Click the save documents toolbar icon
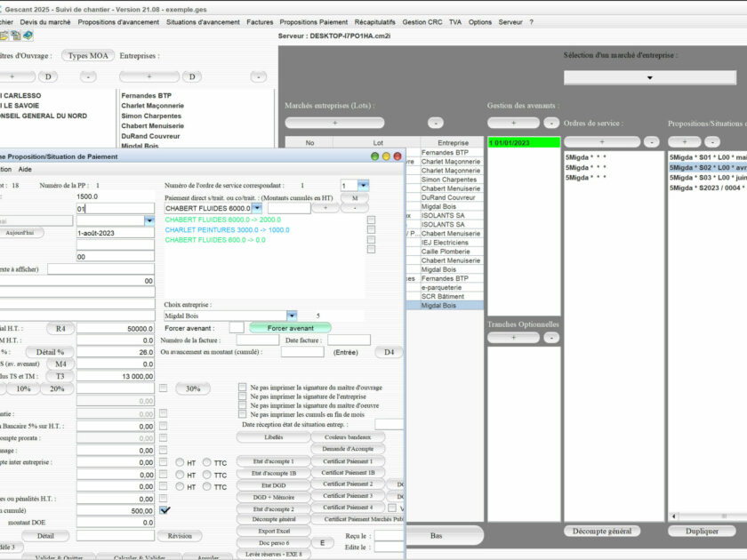The width and height of the screenshot is (747, 560). click(x=16, y=36)
